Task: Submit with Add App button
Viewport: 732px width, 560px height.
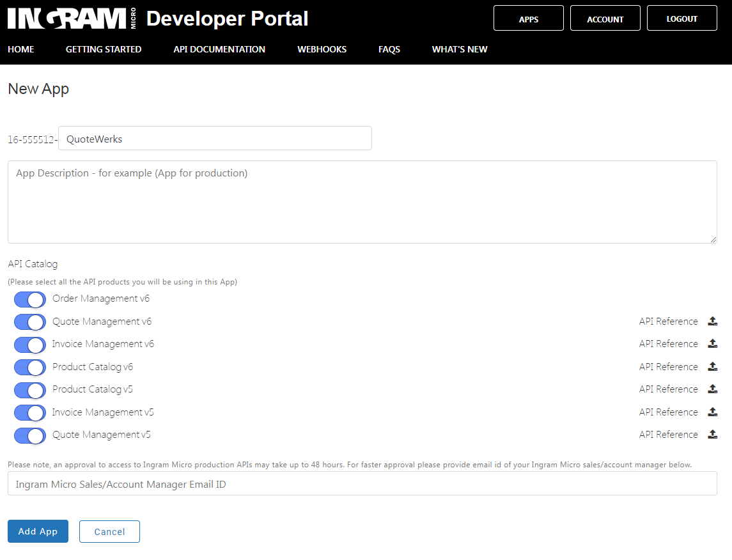Action: click(x=38, y=531)
